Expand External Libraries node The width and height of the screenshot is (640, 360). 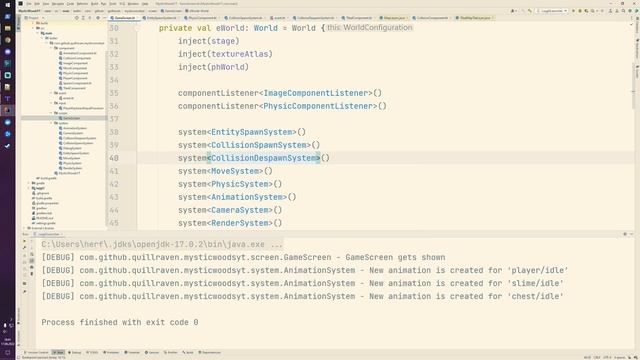(x=24, y=228)
